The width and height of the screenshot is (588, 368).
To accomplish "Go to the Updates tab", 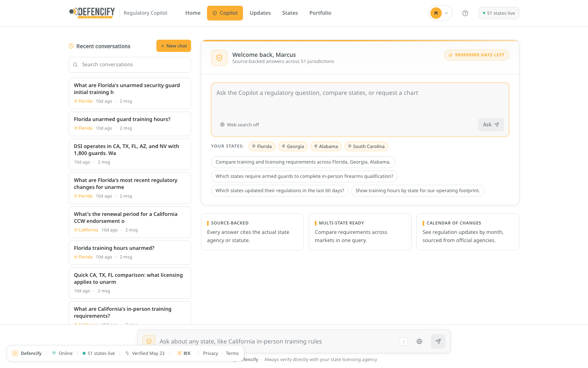I will pos(260,13).
